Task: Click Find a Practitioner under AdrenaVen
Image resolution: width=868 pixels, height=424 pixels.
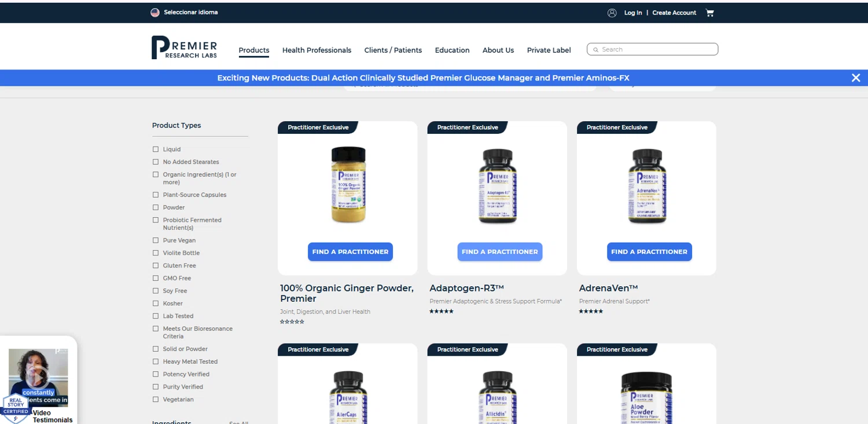Action: pyautogui.click(x=649, y=252)
